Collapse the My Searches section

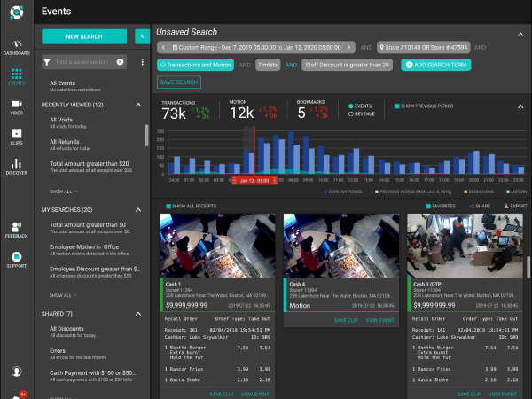coord(138,210)
